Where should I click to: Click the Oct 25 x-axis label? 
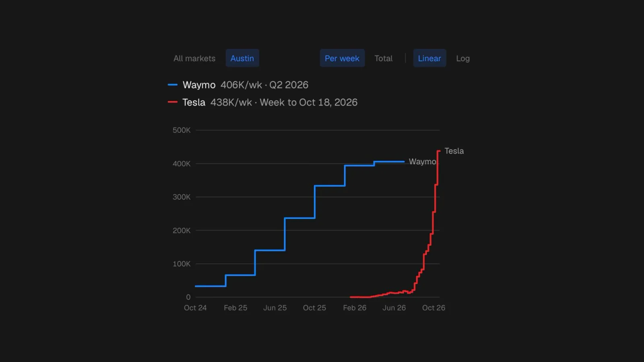[x=314, y=308]
